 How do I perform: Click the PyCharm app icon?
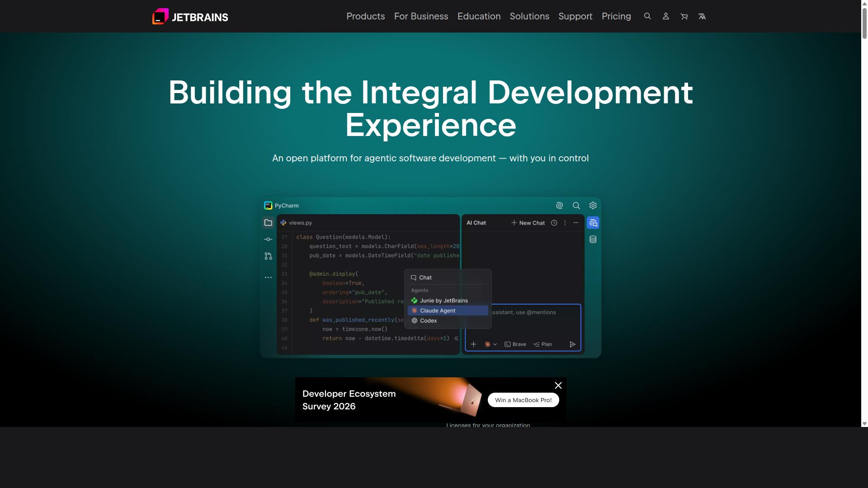tap(268, 206)
